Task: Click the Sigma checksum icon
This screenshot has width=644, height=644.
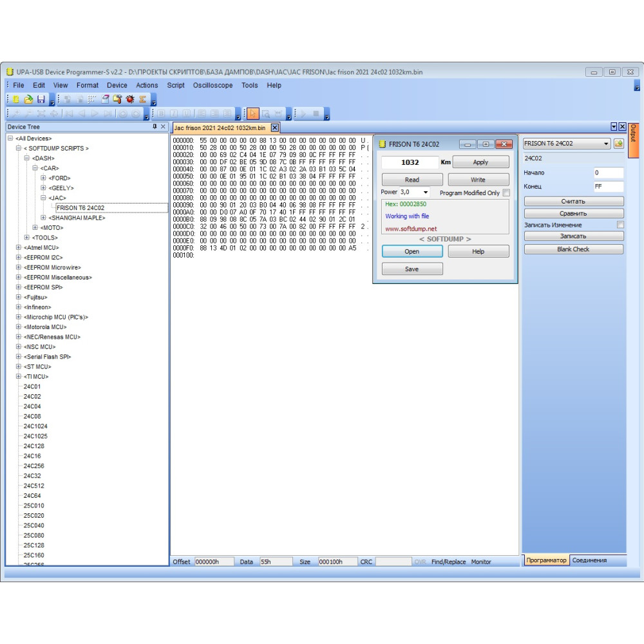Action: pos(142,99)
